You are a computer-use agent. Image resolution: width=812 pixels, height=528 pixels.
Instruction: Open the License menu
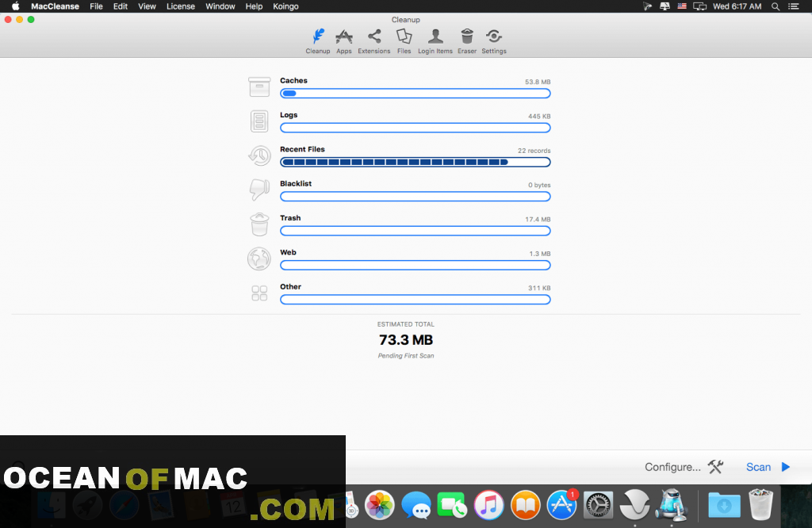181,6
